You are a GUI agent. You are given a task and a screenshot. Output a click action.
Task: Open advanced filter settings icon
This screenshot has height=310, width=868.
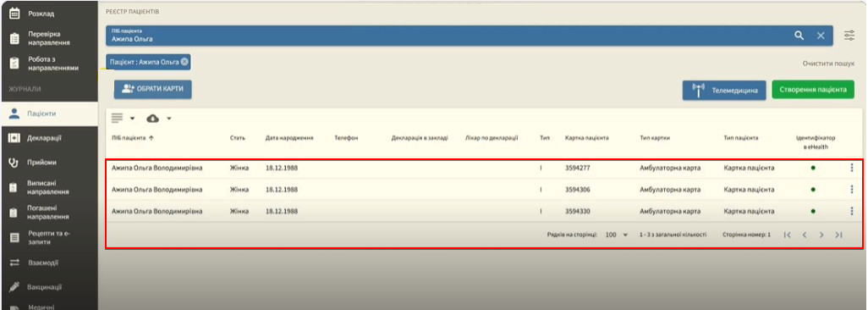tap(849, 36)
